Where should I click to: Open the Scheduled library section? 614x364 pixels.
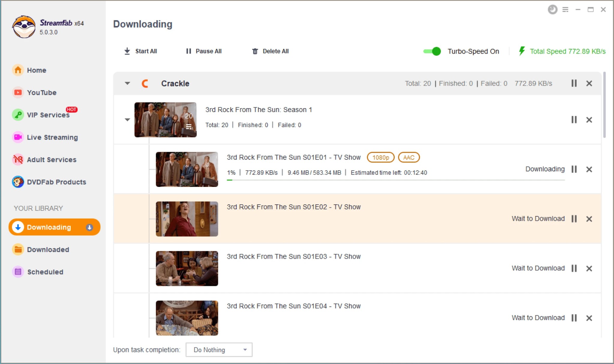(x=45, y=272)
